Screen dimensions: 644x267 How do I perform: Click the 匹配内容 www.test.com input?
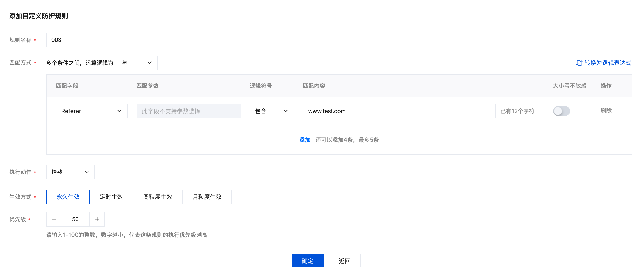(x=399, y=111)
